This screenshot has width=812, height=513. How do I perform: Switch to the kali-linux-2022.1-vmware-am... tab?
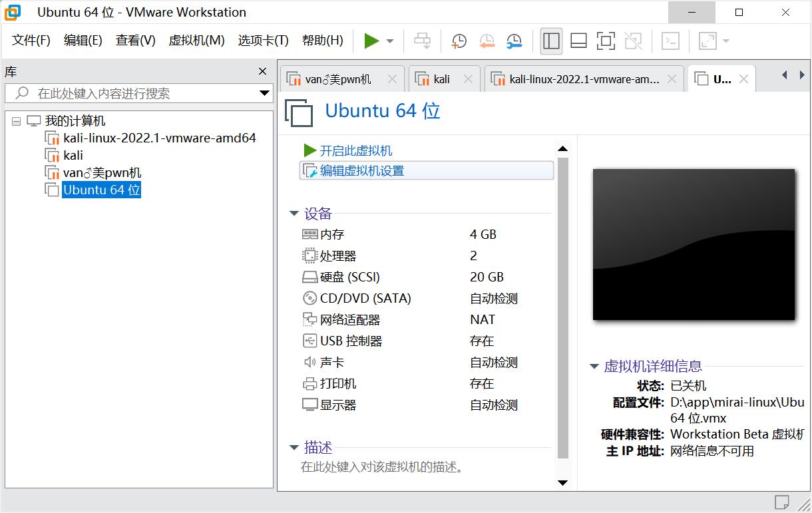point(584,79)
